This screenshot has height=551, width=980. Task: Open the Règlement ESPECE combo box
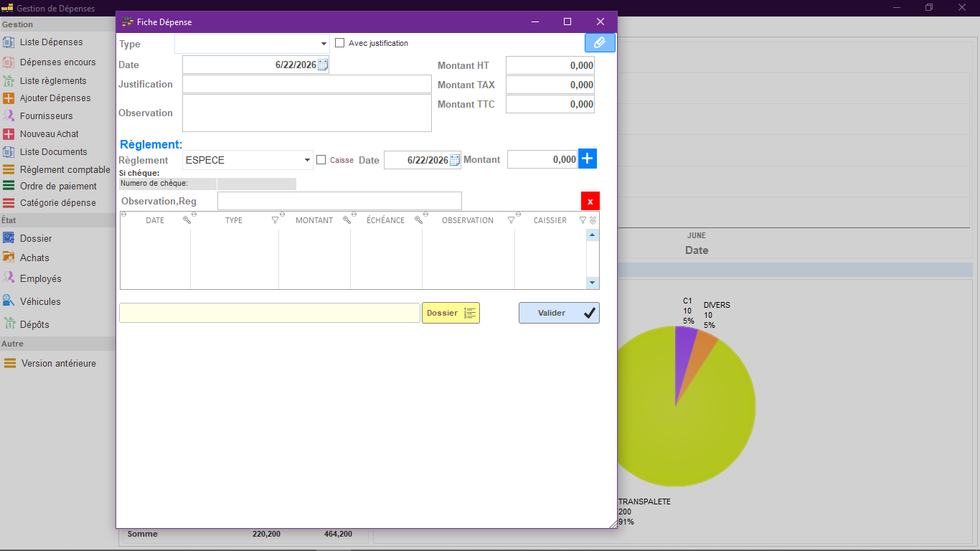(248, 160)
